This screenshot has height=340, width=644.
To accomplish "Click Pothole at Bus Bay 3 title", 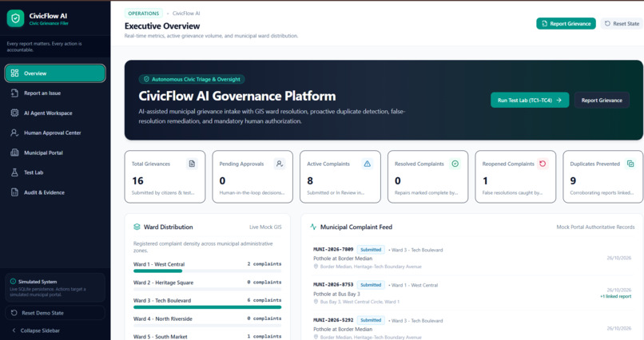I will (x=336, y=294).
